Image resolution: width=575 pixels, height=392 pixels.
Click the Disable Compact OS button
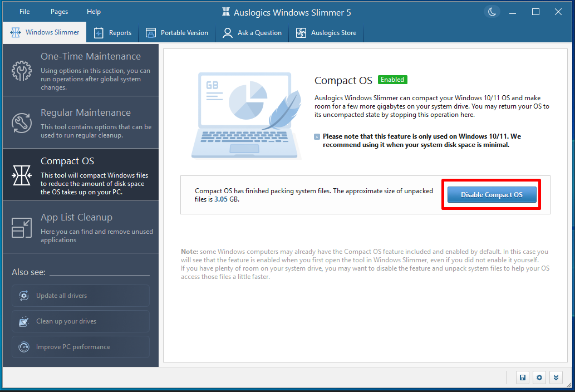492,195
